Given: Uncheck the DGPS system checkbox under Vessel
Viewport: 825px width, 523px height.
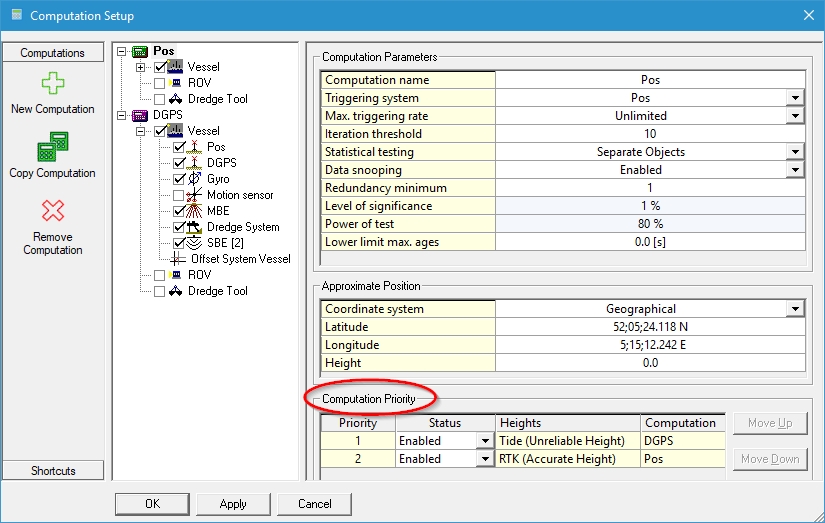Looking at the screenshot, I should point(179,163).
